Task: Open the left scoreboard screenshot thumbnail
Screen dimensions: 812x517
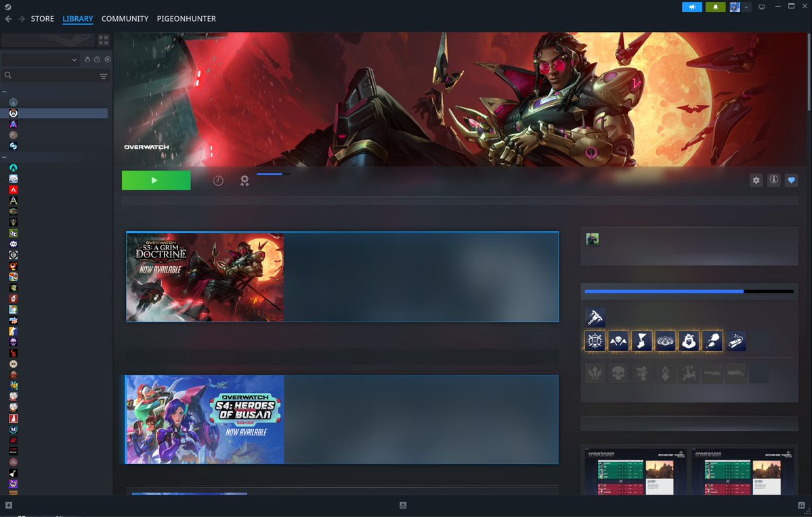Action: pos(635,472)
